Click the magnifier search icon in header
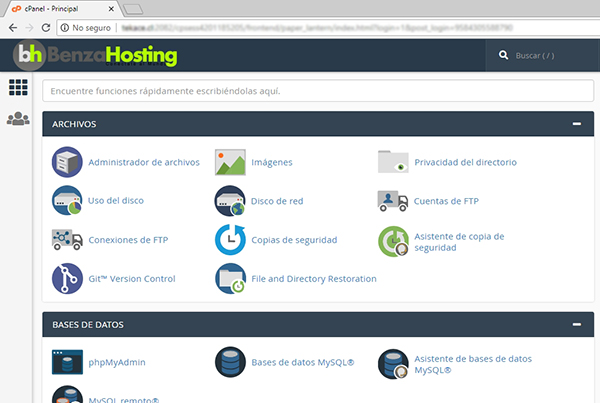The height and width of the screenshot is (403, 600). tap(503, 55)
